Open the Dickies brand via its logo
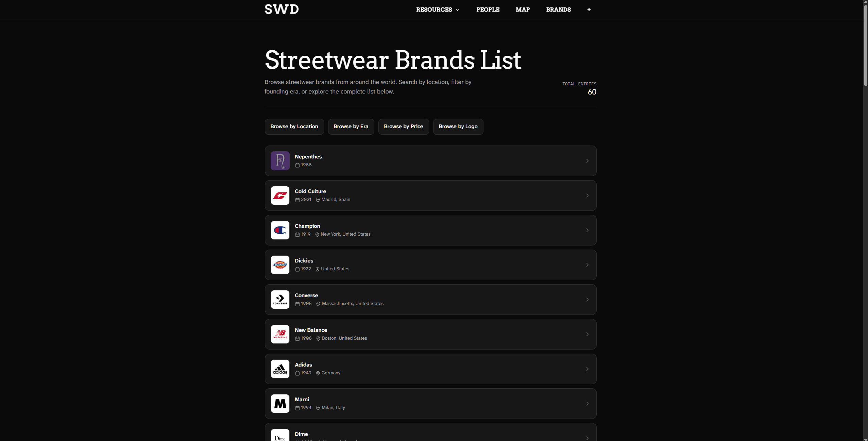This screenshot has width=868, height=441. coord(279,265)
